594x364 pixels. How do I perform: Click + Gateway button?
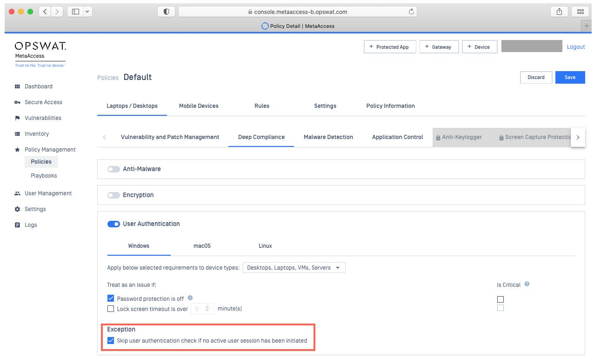pyautogui.click(x=439, y=47)
